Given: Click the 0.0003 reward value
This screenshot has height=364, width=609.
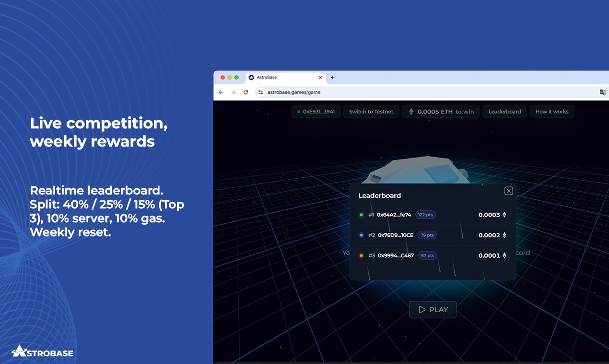Looking at the screenshot, I should pos(489,215).
